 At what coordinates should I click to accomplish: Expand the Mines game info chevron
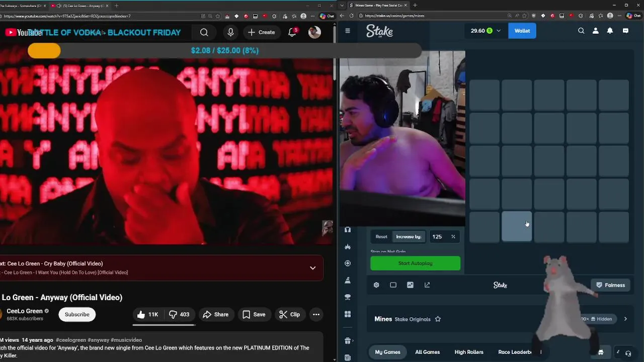tap(625, 319)
